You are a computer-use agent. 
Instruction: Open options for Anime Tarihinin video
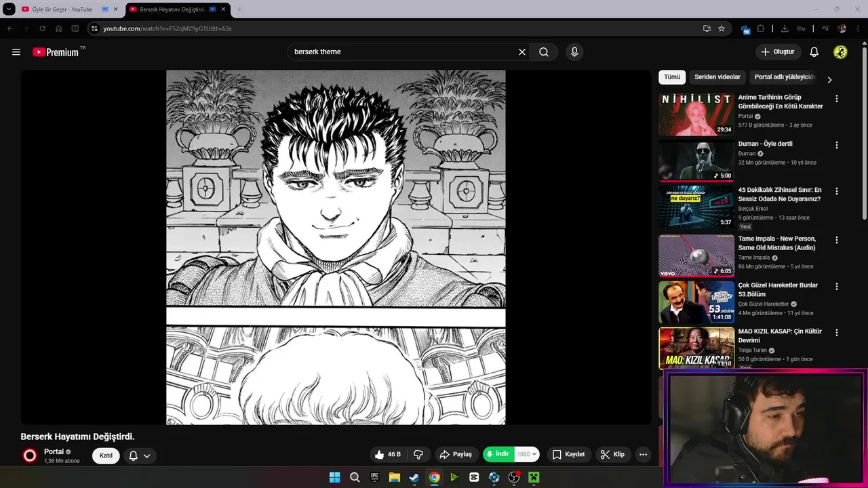(x=836, y=99)
